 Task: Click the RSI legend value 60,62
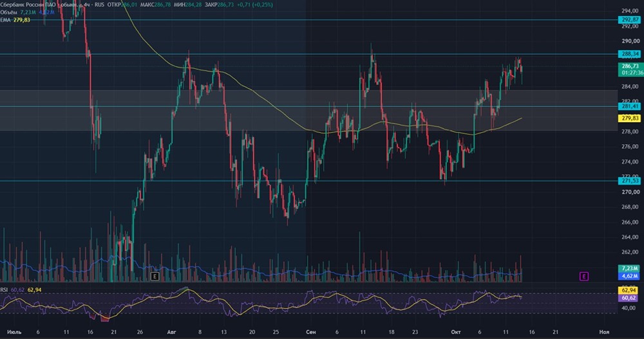17,289
